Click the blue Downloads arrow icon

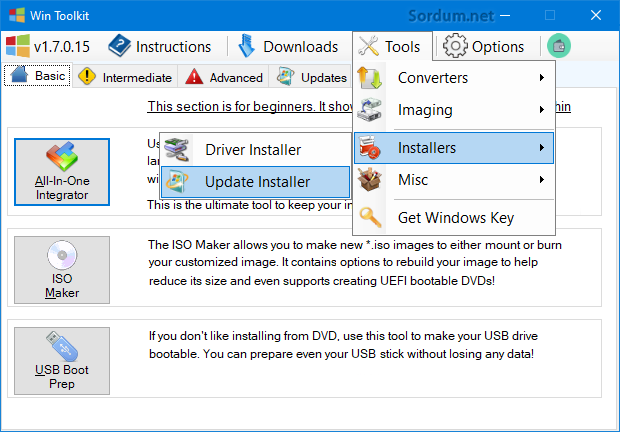247,46
